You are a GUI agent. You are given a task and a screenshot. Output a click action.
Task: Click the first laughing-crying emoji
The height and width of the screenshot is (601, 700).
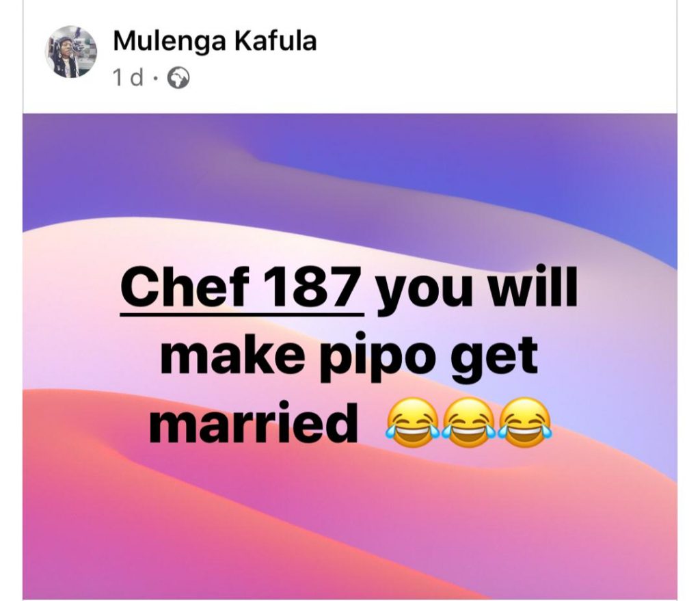coord(412,423)
